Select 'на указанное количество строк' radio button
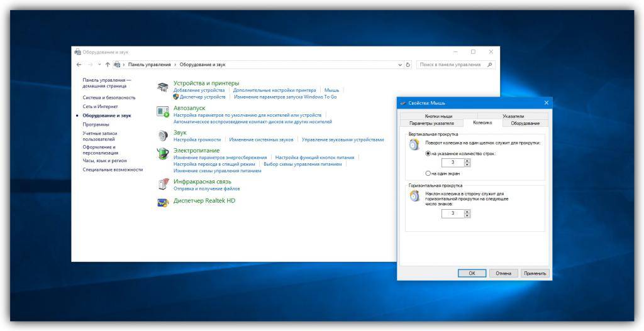Viewport: 644px width, 331px height. point(428,153)
